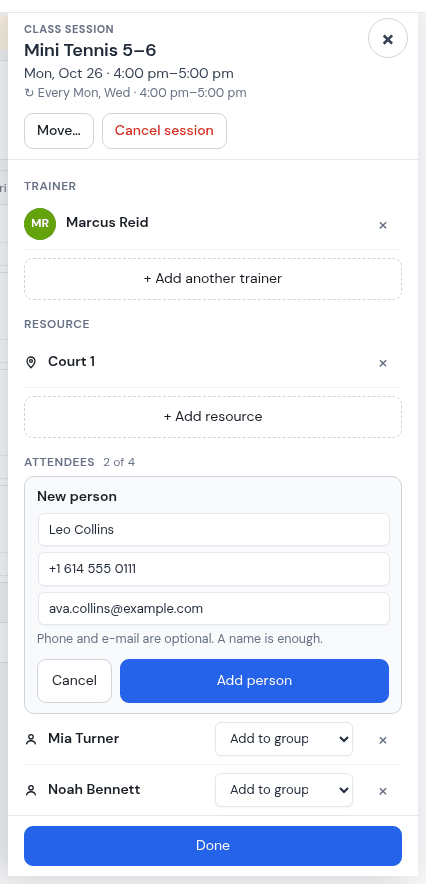Click + Add resource
This screenshot has height=884, width=426.
point(213,417)
